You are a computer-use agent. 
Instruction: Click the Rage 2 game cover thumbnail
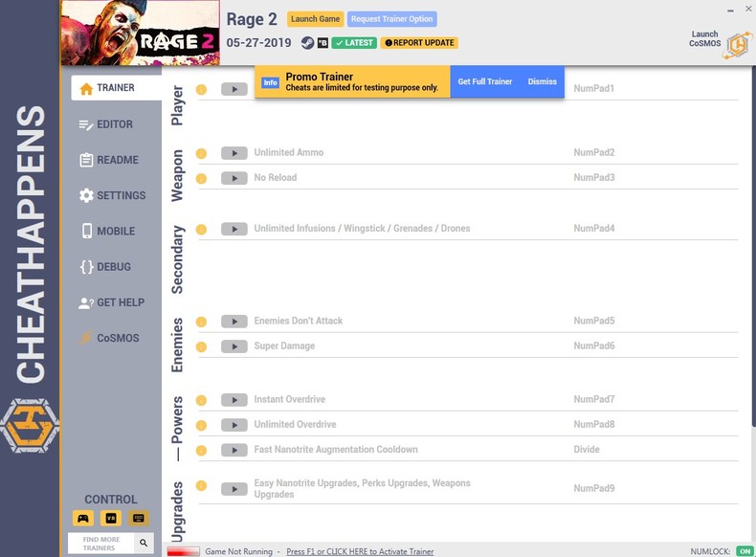141,33
